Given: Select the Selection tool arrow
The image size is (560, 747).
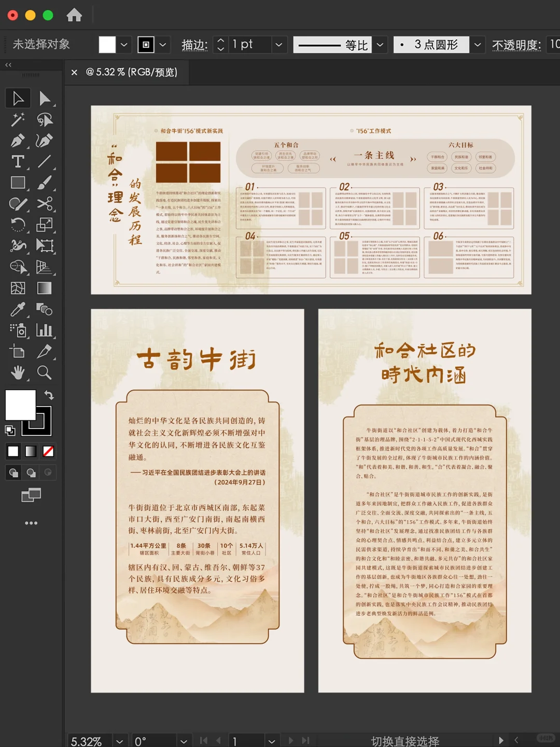Looking at the screenshot, I should pos(18,98).
